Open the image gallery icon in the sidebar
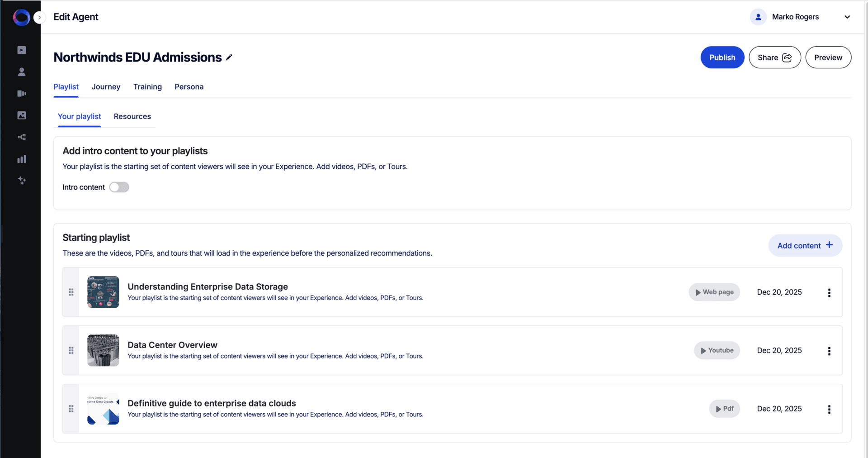The height and width of the screenshot is (458, 868). click(21, 115)
